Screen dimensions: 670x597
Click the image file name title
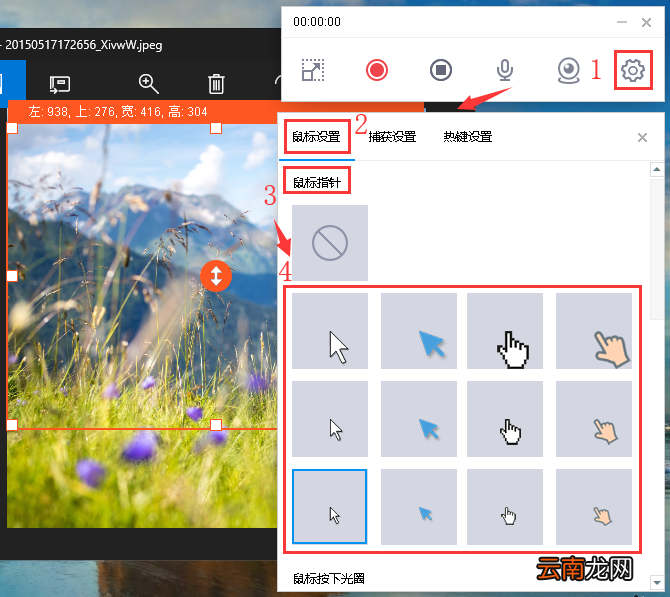point(83,45)
